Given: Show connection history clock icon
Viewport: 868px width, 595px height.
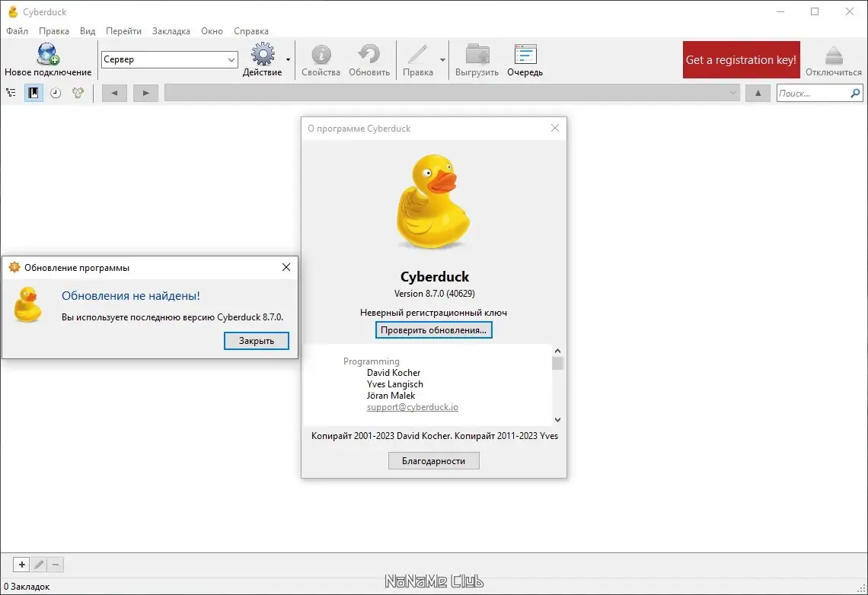Looking at the screenshot, I should click(x=56, y=93).
